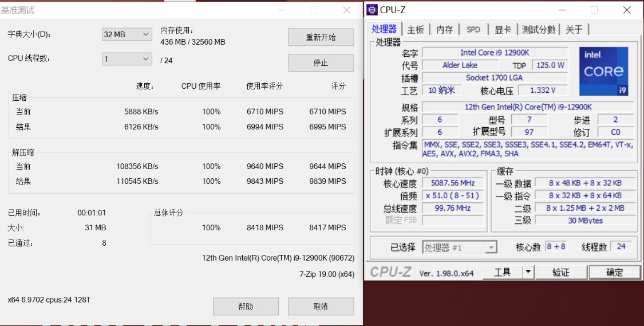The height and width of the screenshot is (326, 644).
Task: Click the memory usage 436 MB / 32560 MB text
Action: (x=192, y=42)
